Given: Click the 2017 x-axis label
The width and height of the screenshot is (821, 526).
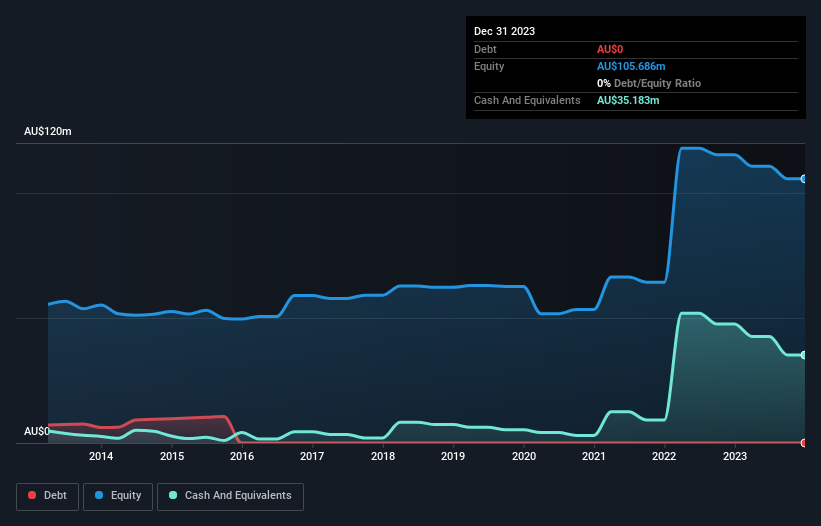Looking at the screenshot, I should pos(312,456).
